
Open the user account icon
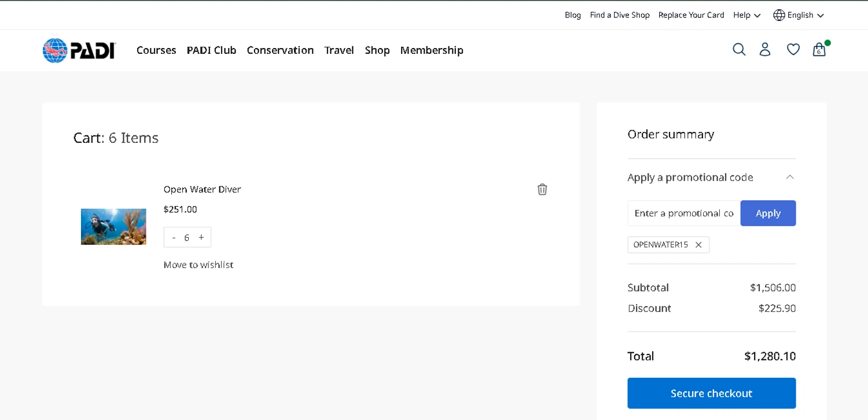pyautogui.click(x=765, y=50)
